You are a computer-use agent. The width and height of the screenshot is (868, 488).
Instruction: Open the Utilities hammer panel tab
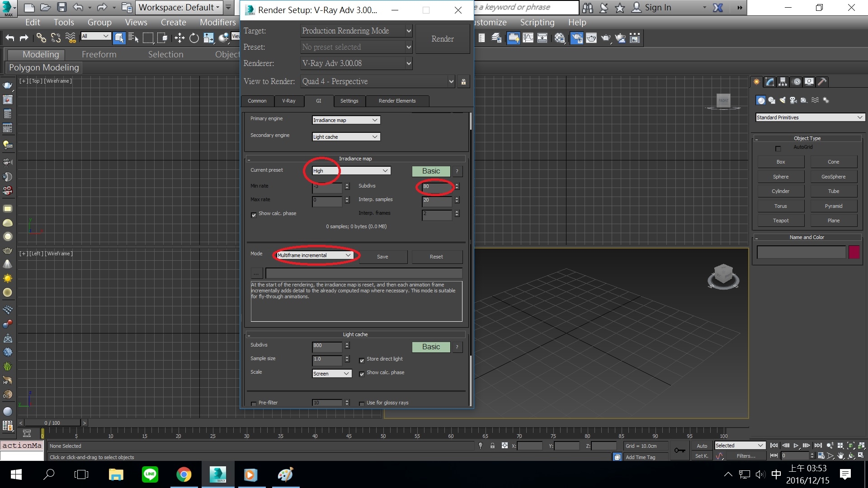[822, 82]
